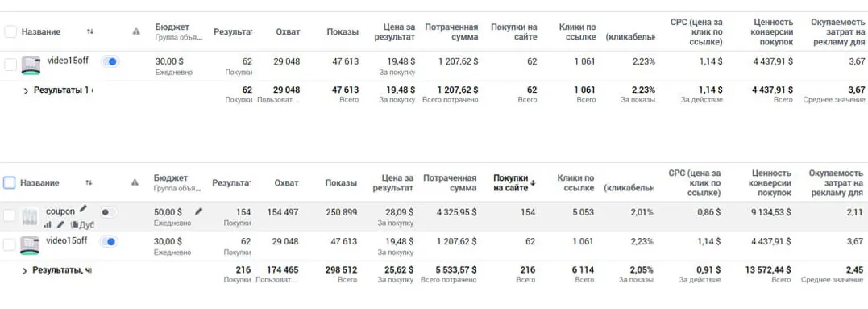Open the coupon ad set name link
The height and width of the screenshot is (309, 868).
(60, 211)
